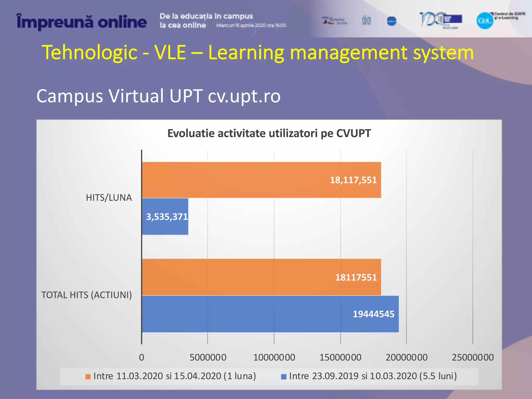Click legend text Intre 11.03.2020 si 15.04.2020
This screenshot has width=532, height=399.
click(175, 376)
